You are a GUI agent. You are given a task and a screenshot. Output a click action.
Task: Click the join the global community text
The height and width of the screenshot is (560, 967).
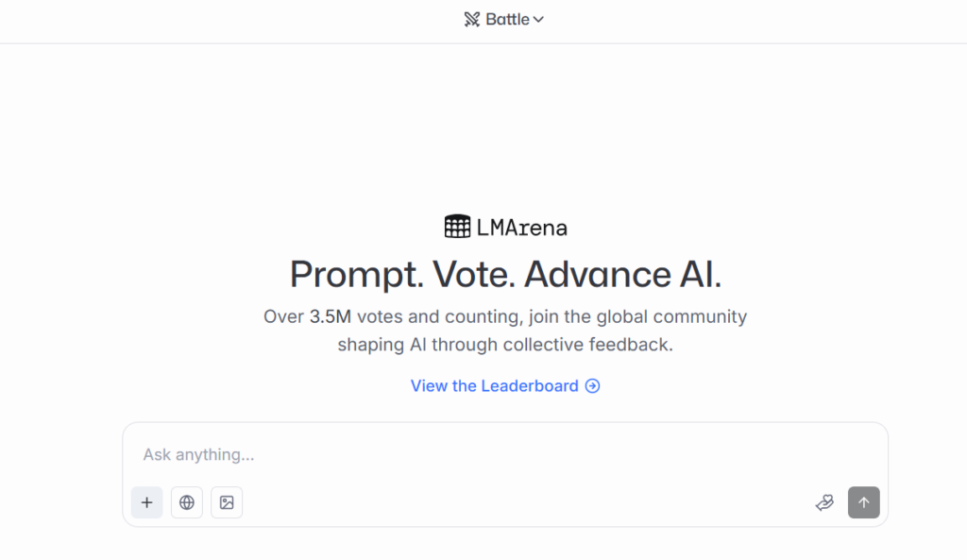[x=637, y=316]
